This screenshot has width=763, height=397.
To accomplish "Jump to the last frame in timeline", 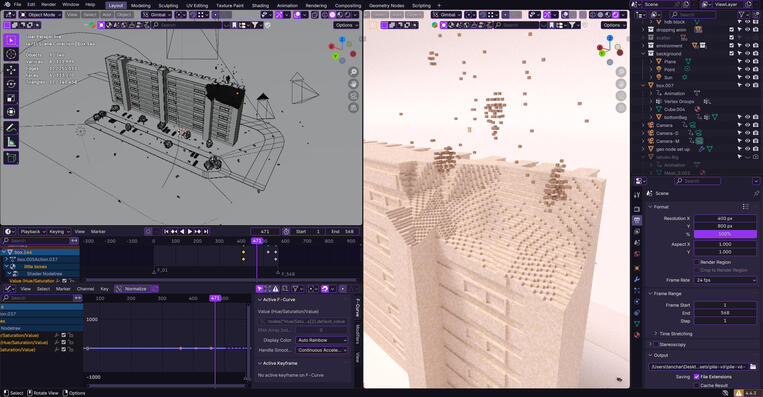I will (x=206, y=232).
